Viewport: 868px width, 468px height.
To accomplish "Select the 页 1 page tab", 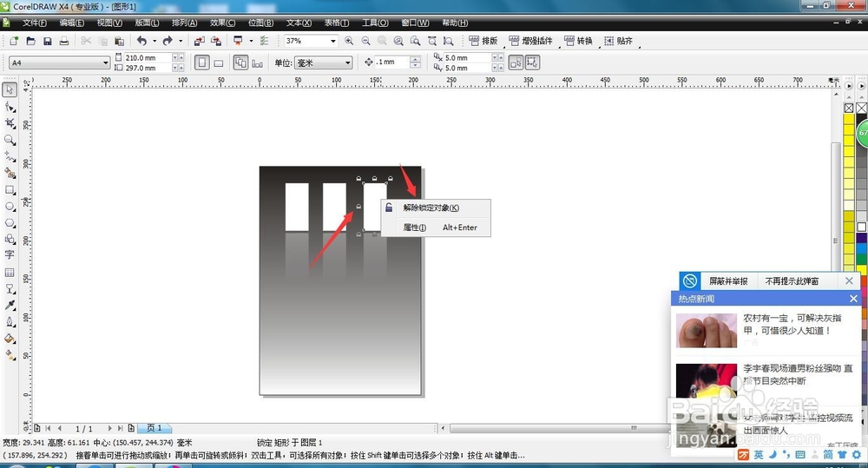I will tap(155, 428).
